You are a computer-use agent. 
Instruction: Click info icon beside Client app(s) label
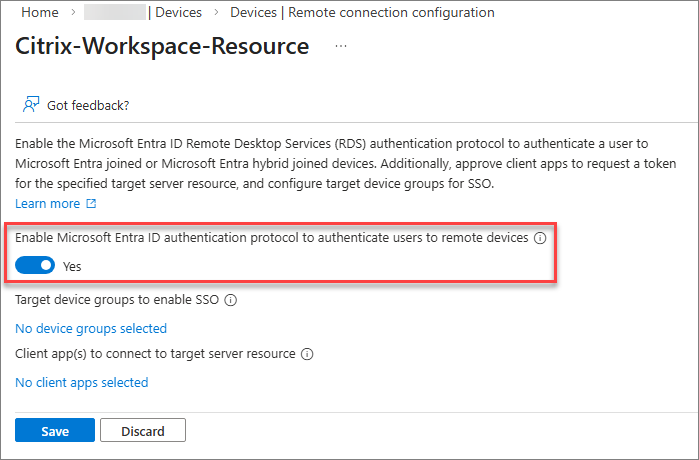[x=307, y=354]
